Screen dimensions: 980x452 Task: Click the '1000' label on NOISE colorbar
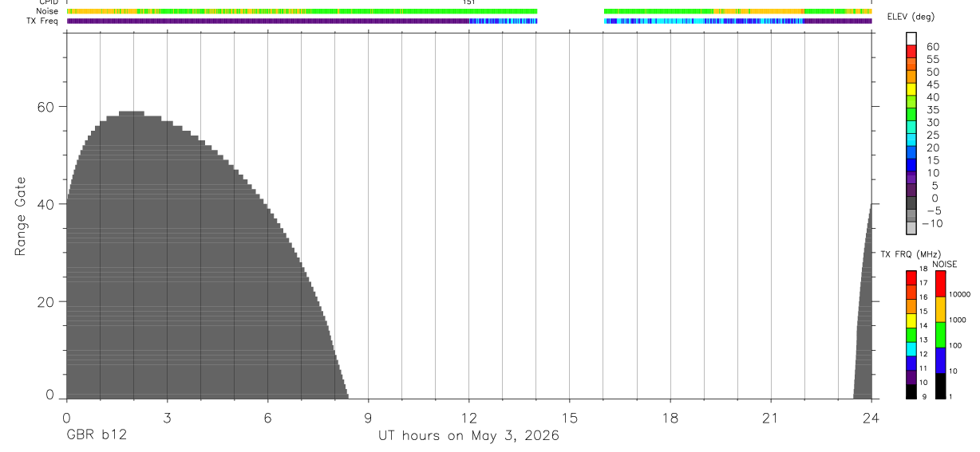pyautogui.click(x=956, y=320)
